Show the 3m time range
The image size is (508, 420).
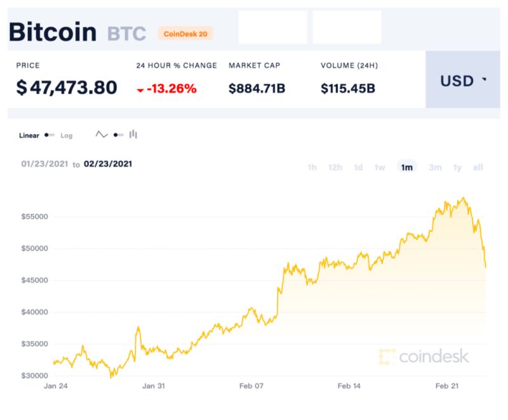point(435,167)
